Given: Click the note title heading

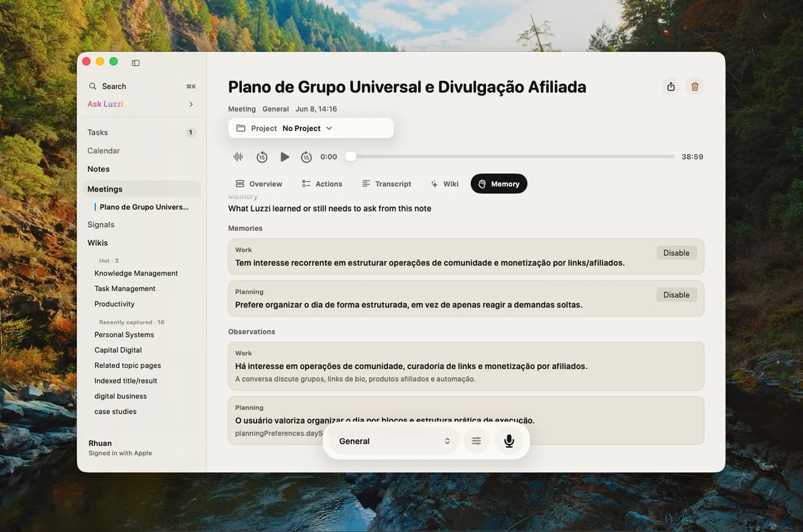Looking at the screenshot, I should 407,87.
